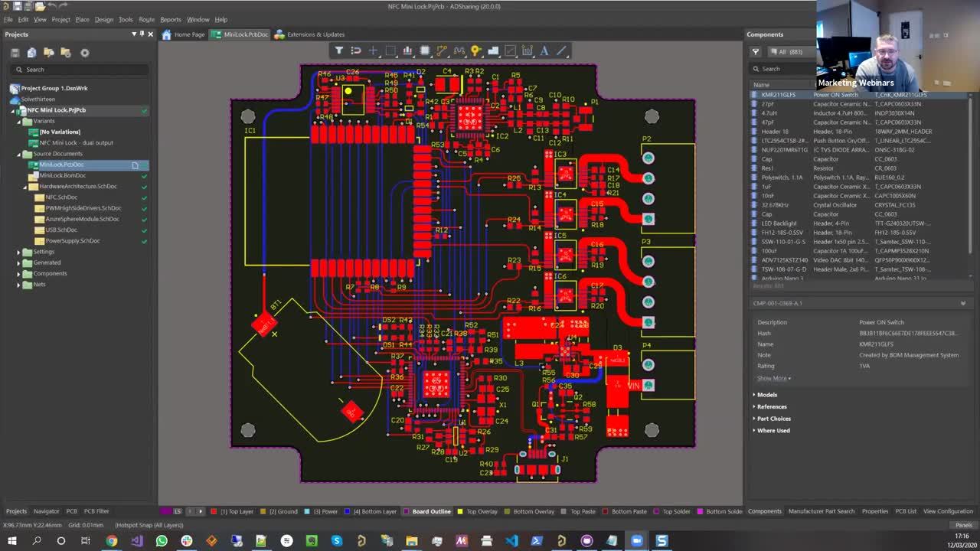Click the Place Component chip icon

tap(425, 51)
